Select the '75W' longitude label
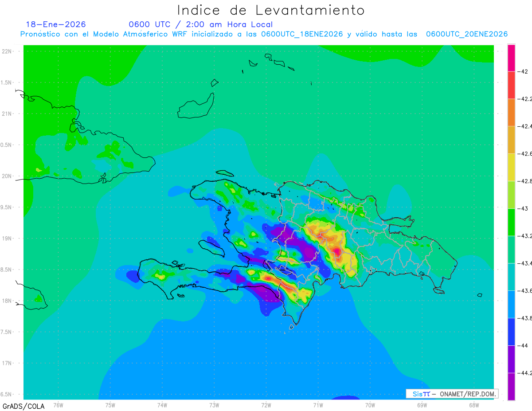This screenshot has width=532, height=411. click(x=110, y=405)
